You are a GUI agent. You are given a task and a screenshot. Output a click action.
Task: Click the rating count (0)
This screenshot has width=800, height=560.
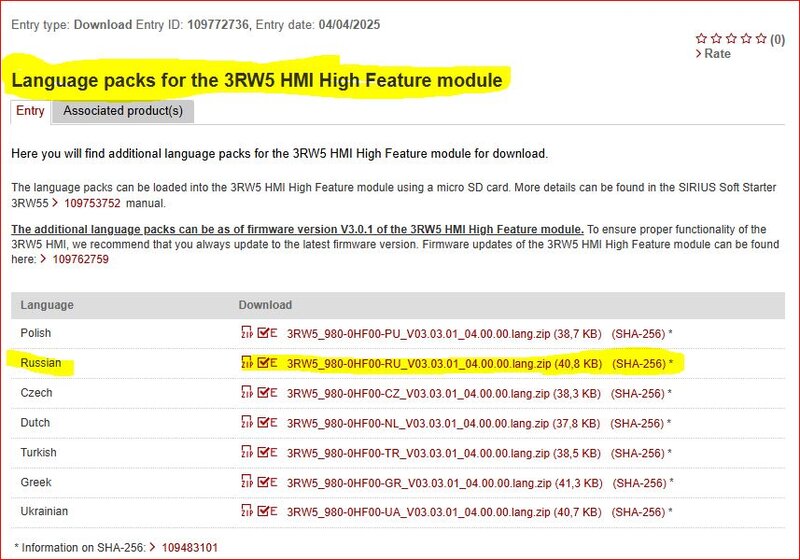coord(778,39)
